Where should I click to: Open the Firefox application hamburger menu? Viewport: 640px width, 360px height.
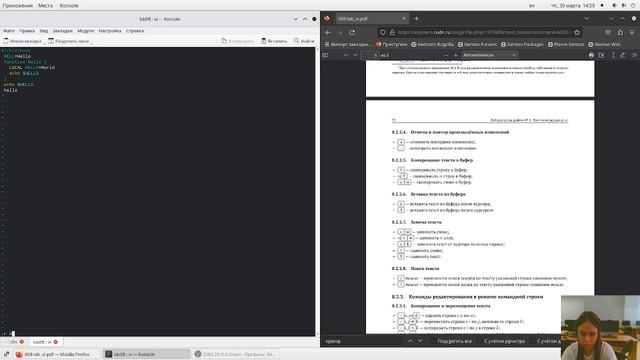pyautogui.click(x=632, y=32)
